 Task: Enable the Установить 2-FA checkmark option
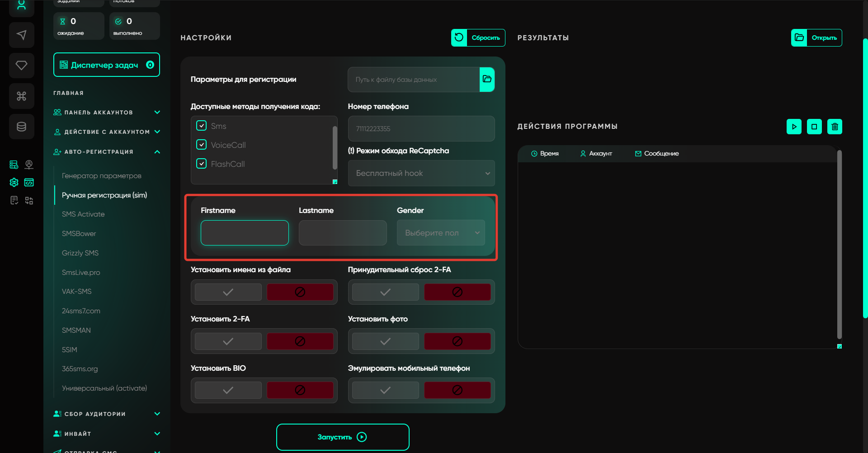click(228, 341)
